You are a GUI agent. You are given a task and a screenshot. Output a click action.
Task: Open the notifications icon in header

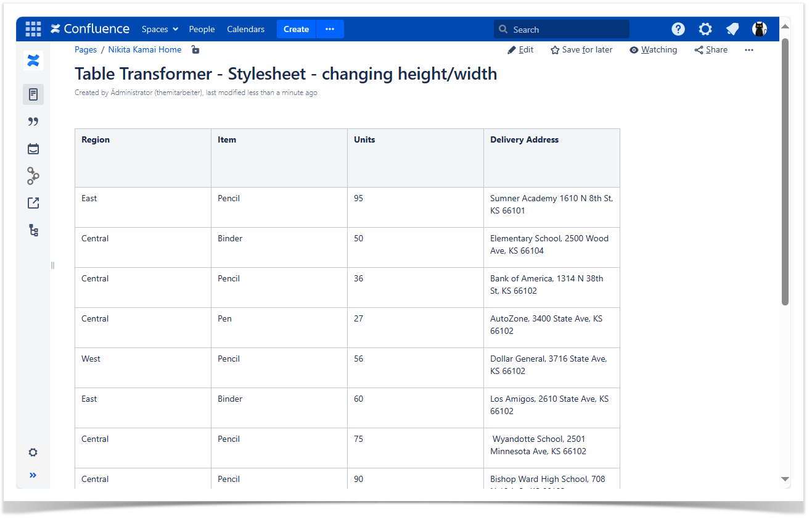click(732, 29)
